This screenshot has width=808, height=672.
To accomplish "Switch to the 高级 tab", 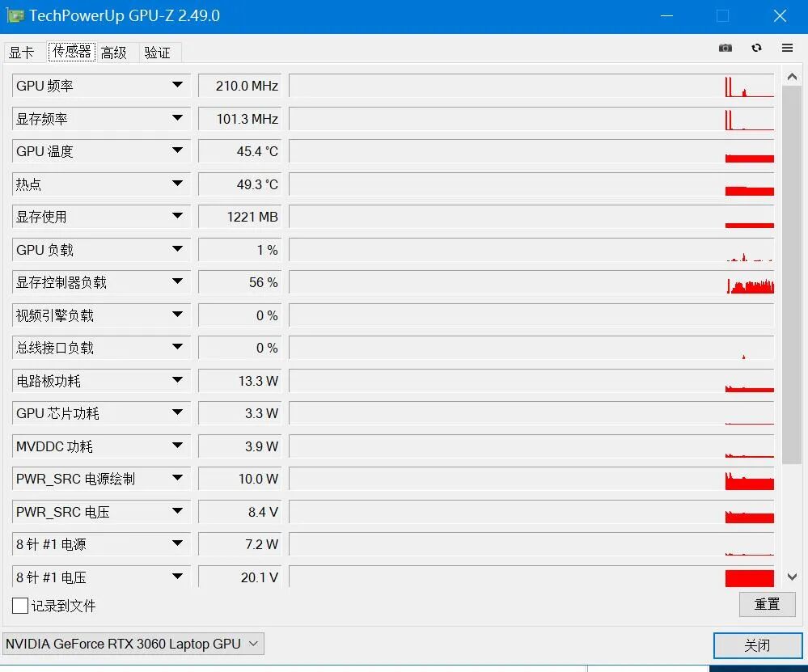I will point(114,53).
